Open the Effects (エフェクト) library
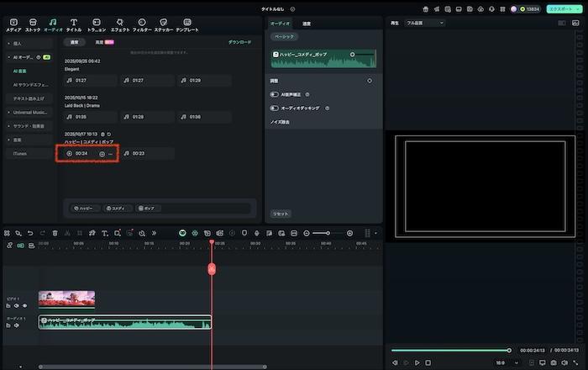588x370 pixels. pyautogui.click(x=119, y=24)
